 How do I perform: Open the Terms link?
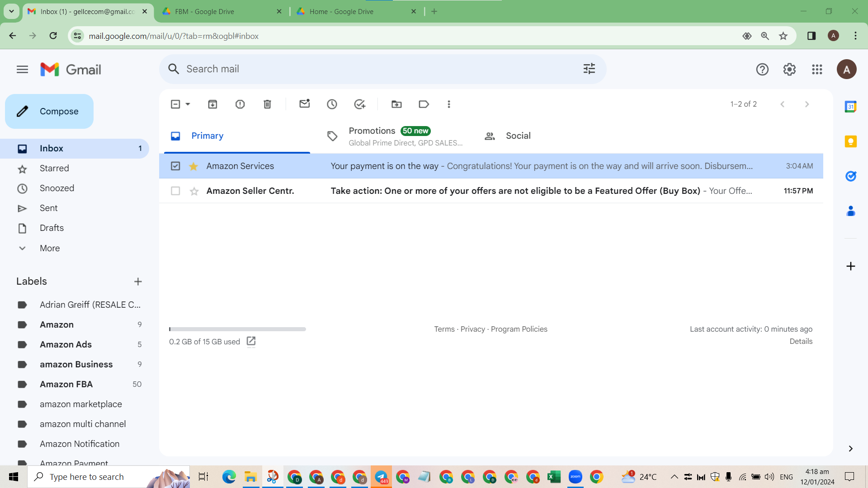coord(444,329)
